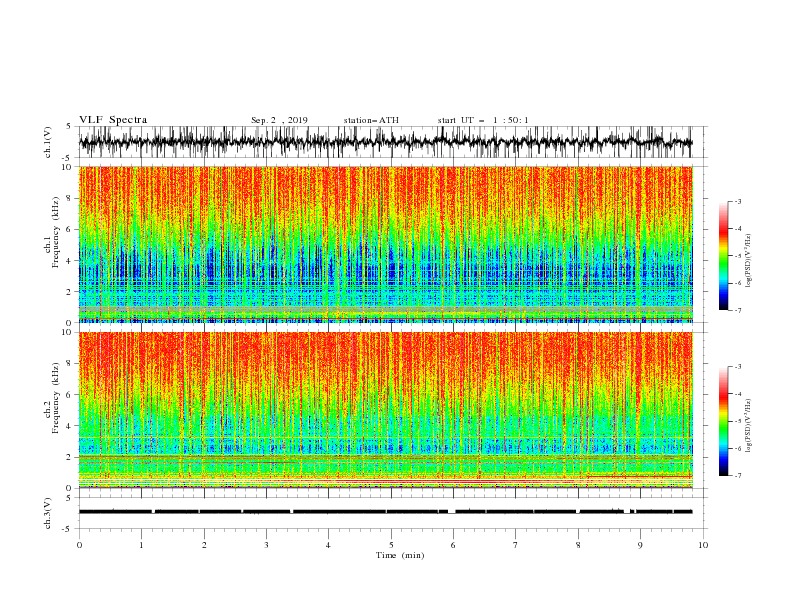Click ch.2 colorbar log(PSD) label
The height and width of the screenshot is (612, 792).
749,425
